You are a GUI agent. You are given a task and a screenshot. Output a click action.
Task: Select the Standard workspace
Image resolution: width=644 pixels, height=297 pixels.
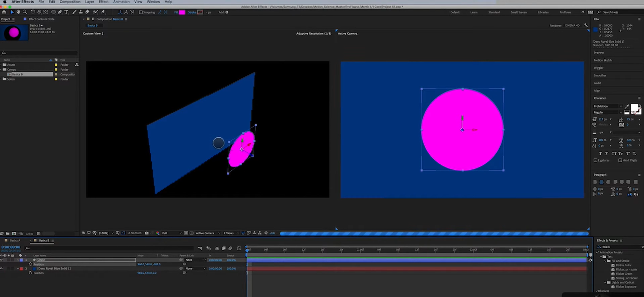(494, 12)
